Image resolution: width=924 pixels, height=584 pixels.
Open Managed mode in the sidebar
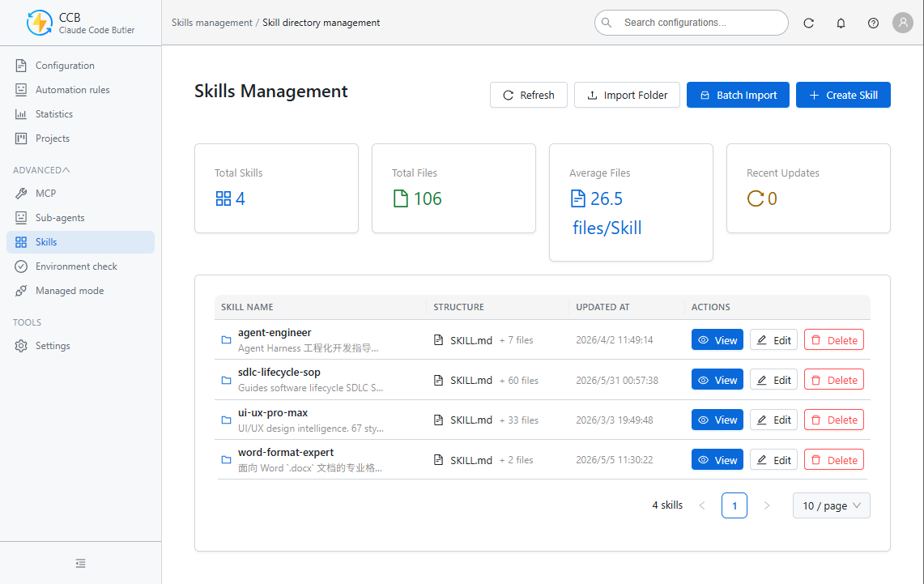[x=81, y=291]
